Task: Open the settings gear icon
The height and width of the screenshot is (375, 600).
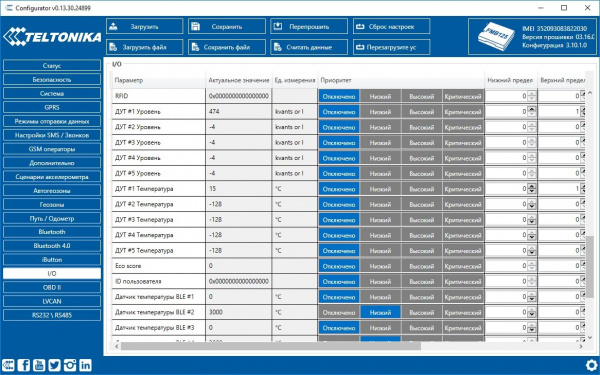Action: pos(592,365)
